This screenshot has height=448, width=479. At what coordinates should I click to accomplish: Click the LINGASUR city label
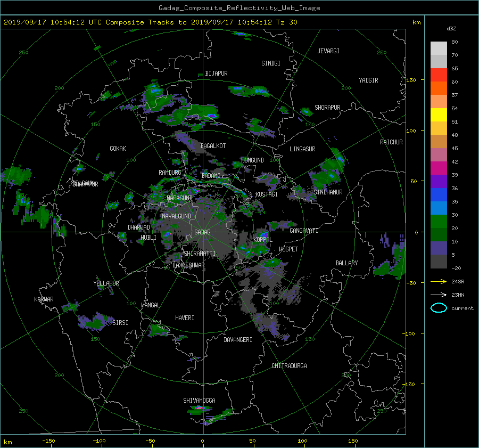pyautogui.click(x=302, y=149)
